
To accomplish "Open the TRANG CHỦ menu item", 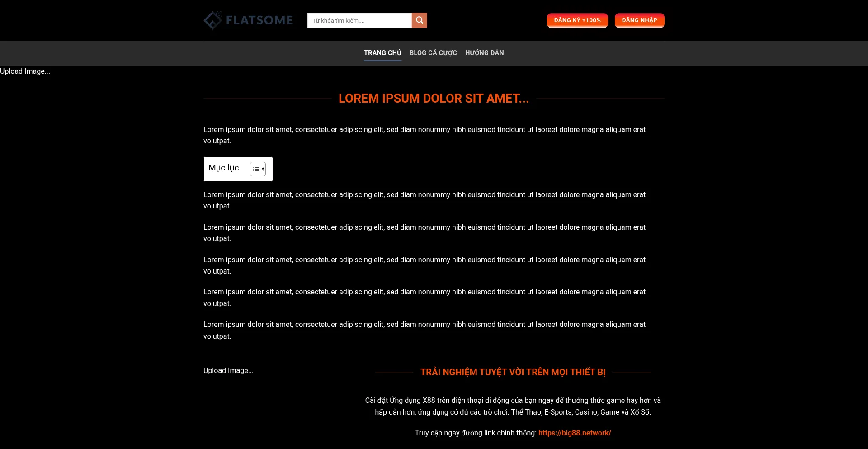I will (x=382, y=53).
